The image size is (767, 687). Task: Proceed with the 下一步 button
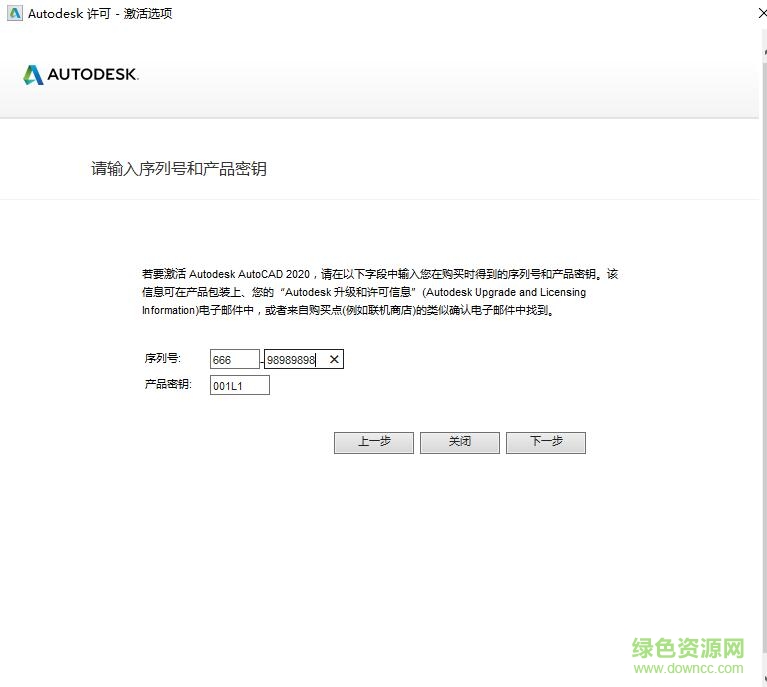(x=545, y=442)
